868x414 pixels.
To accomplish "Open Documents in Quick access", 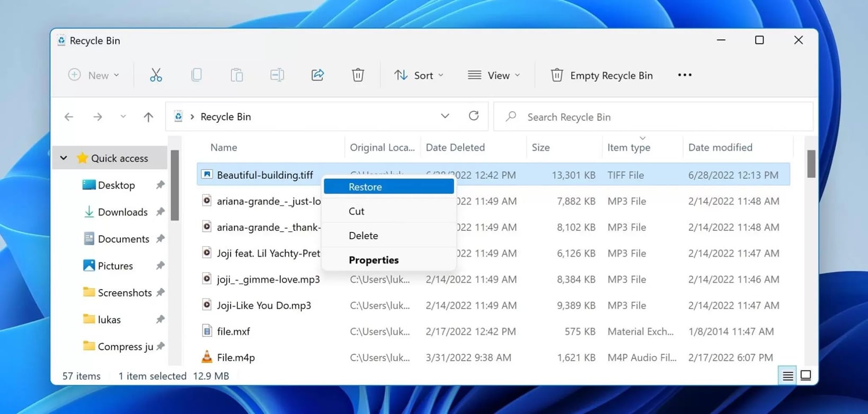I will pos(123,239).
